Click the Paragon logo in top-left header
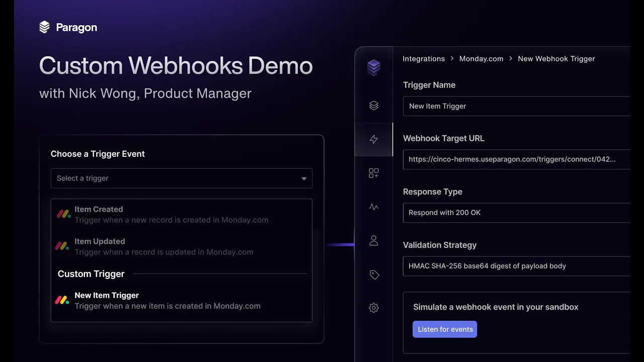 (68, 28)
